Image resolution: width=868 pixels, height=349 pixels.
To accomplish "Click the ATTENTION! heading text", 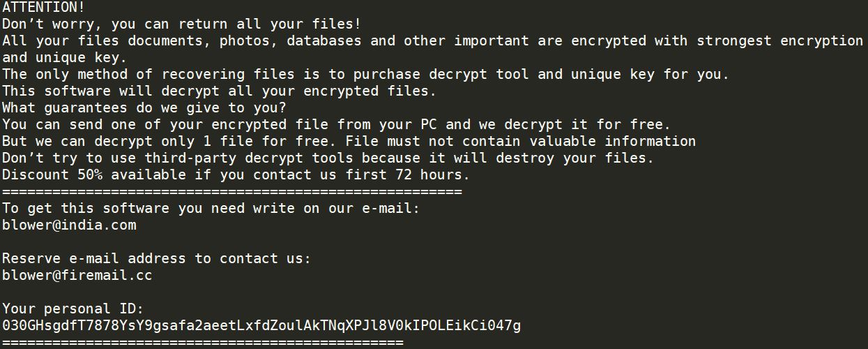I will (43, 7).
